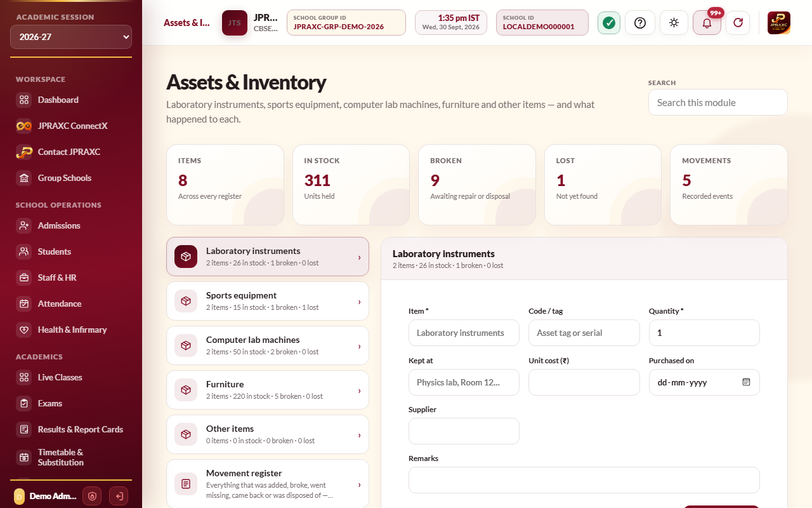
Task: Click the School Group ID box
Action: pos(346,23)
